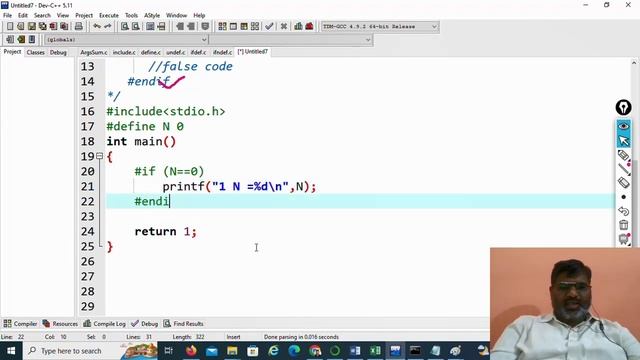Image resolution: width=640 pixels, height=360 pixels.
Task: Open the Classes browser tab
Action: click(x=36, y=52)
